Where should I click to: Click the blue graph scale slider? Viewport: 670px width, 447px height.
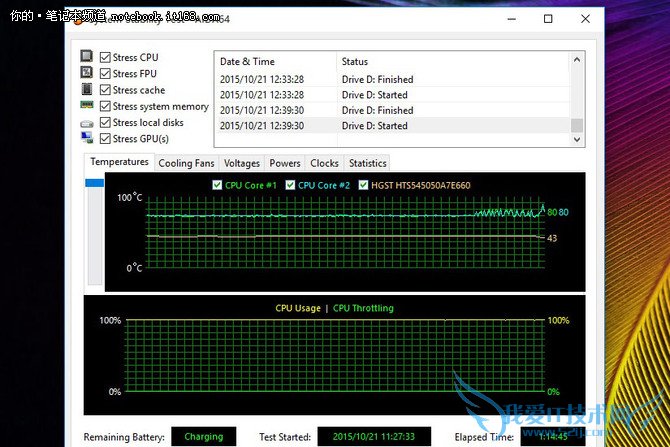tap(94, 183)
